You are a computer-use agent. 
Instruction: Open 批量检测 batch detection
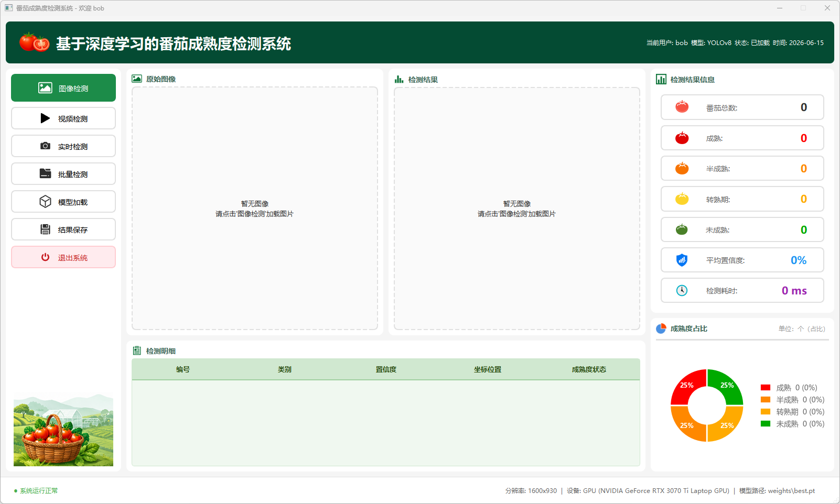(x=63, y=174)
